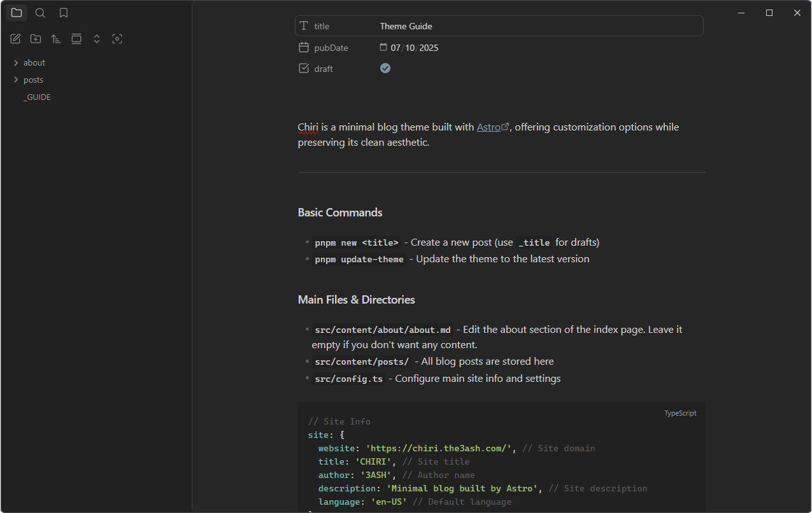This screenshot has width=812, height=513.
Task: Follow the Astro external link
Action: (488, 127)
